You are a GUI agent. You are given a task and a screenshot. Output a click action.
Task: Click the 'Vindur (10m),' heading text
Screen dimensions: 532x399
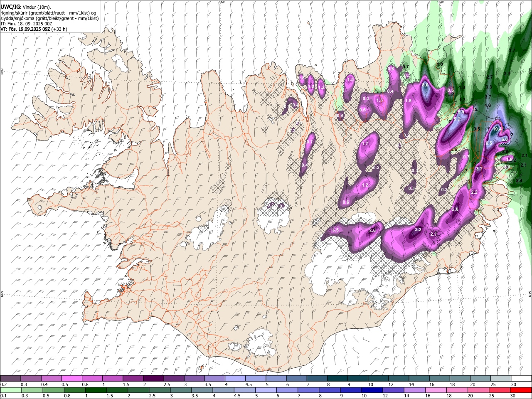[37, 7]
